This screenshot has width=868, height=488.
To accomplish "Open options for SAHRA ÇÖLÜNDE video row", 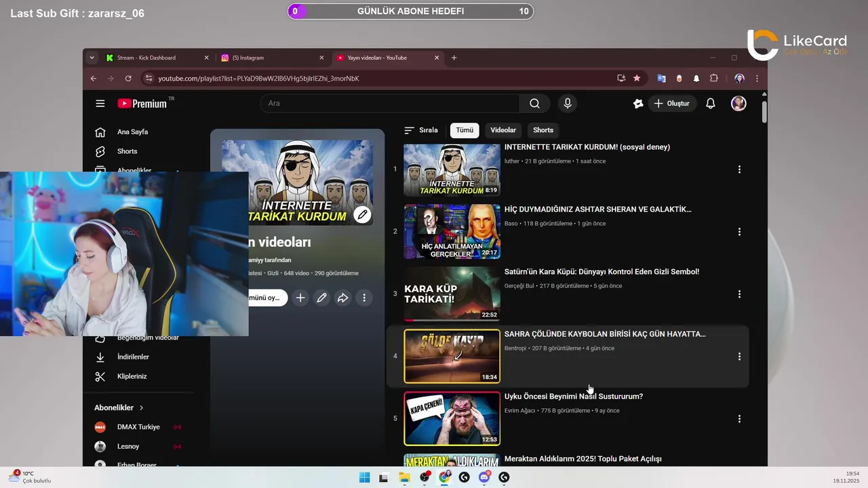I will pyautogui.click(x=739, y=357).
